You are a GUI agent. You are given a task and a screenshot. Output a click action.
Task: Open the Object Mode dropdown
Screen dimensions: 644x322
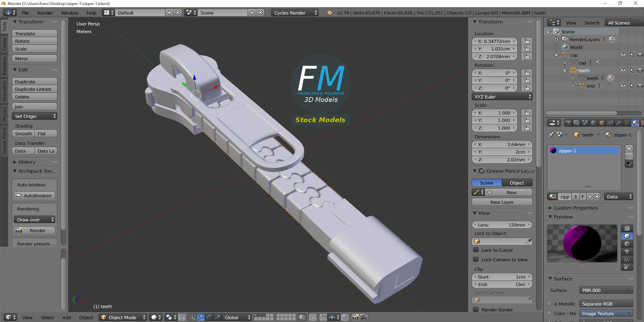click(123, 317)
